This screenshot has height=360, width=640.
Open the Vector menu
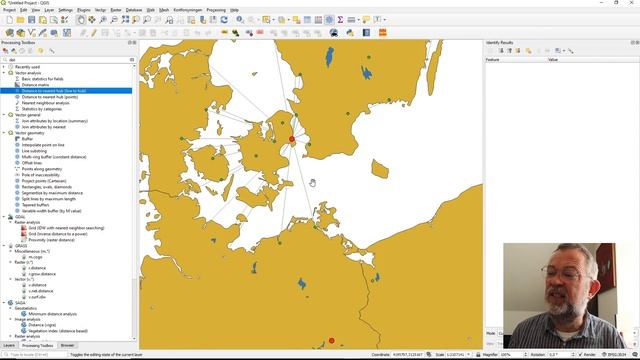[100, 10]
